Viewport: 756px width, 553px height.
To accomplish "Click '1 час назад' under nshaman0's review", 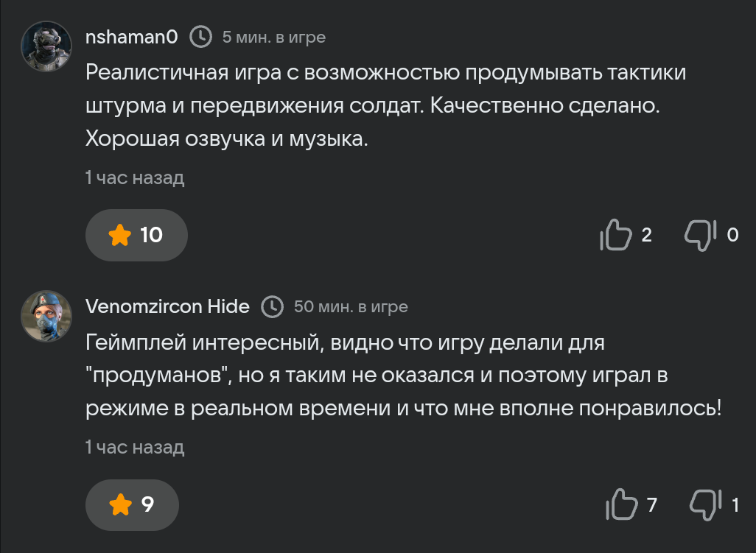I will tap(134, 177).
